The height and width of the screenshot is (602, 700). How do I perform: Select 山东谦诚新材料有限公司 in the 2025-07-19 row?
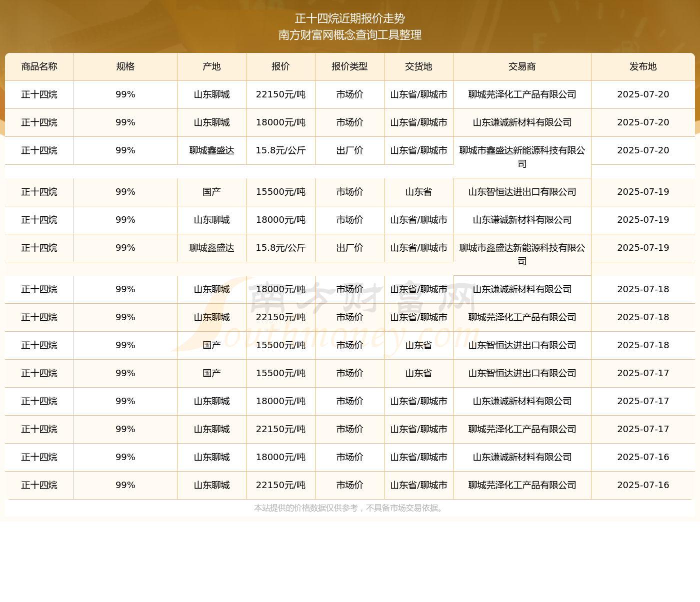coord(522,220)
